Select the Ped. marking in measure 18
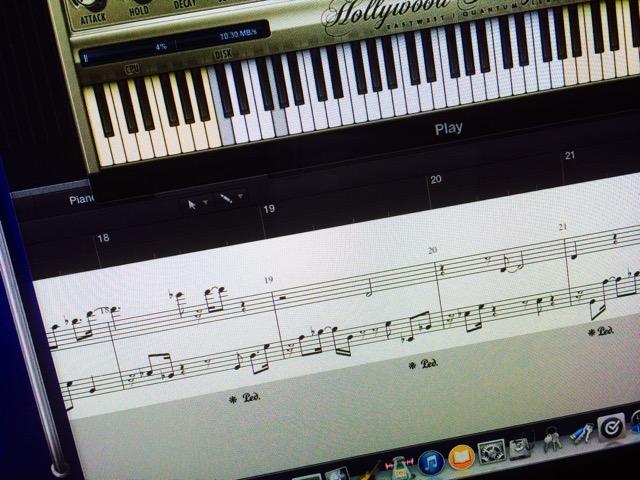 [x=251, y=397]
